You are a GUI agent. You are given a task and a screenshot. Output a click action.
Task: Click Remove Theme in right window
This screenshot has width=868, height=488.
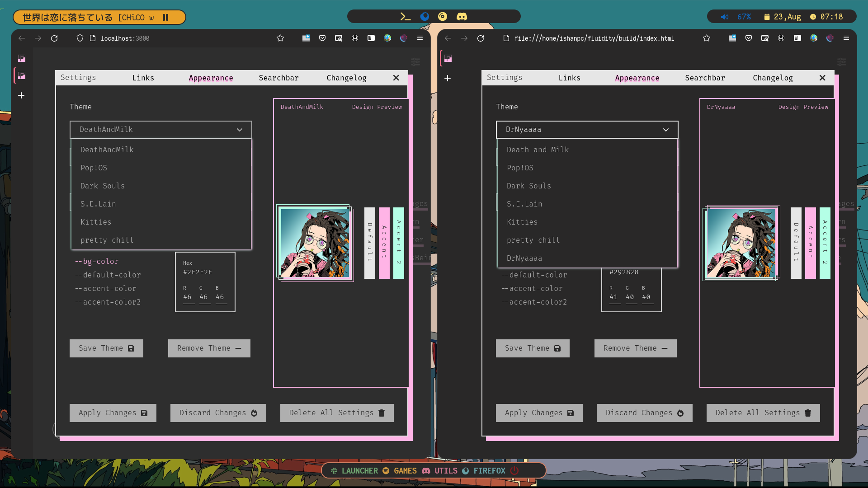coord(635,348)
